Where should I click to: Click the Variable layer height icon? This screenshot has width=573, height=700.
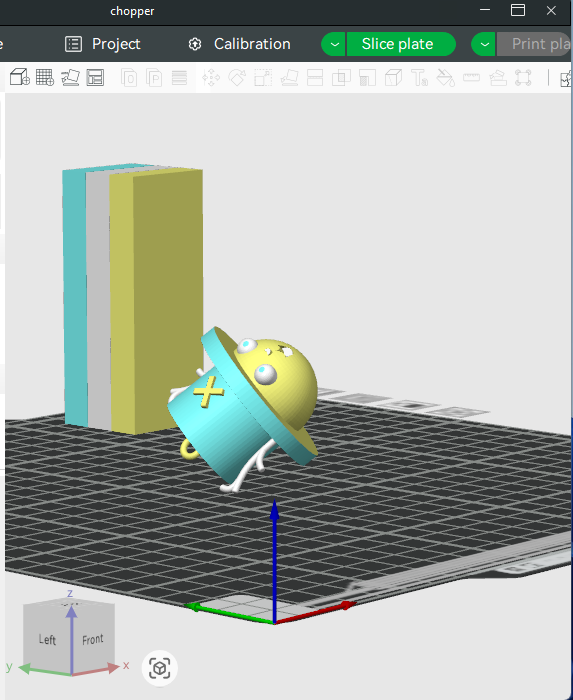179,78
